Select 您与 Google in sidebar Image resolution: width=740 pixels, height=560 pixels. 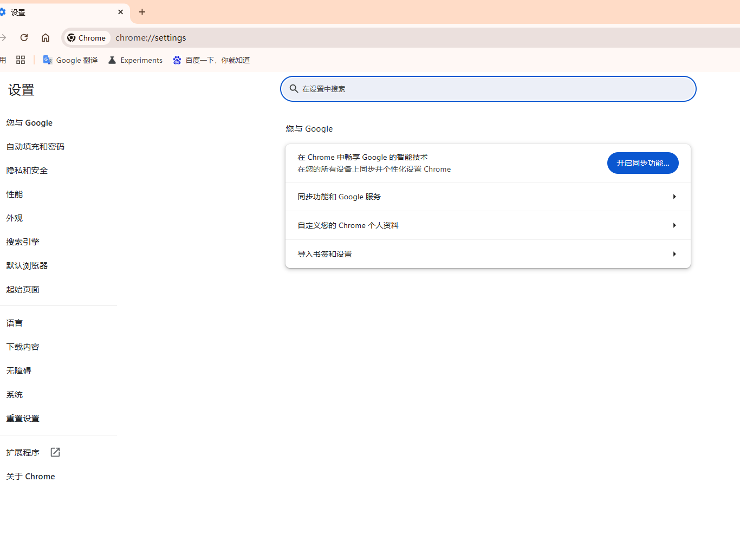coord(29,123)
